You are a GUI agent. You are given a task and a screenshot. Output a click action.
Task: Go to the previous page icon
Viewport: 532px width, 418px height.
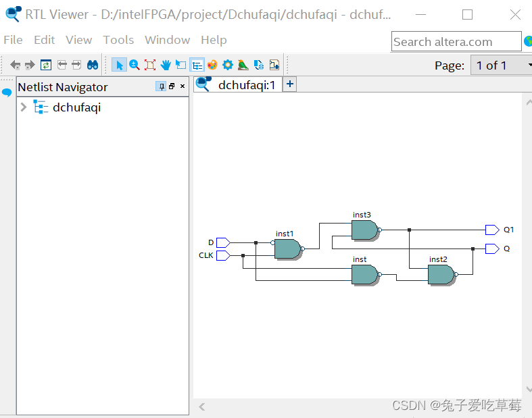[x=62, y=65]
